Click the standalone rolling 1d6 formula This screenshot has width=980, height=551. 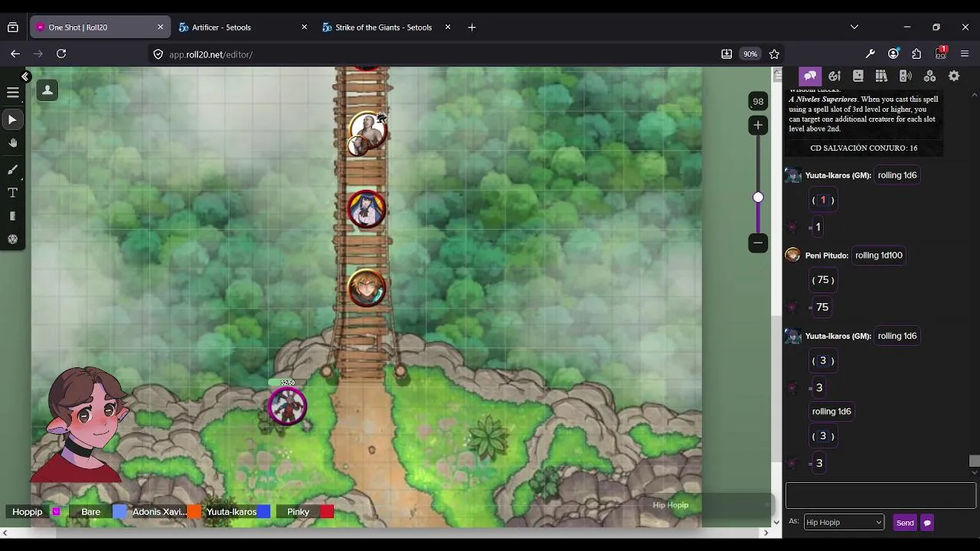831,412
